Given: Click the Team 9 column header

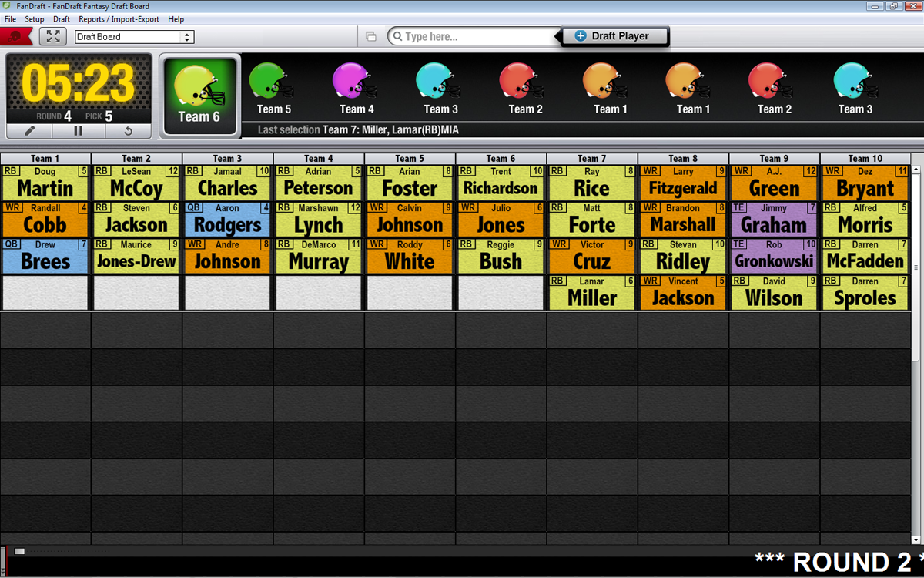Looking at the screenshot, I should [x=775, y=158].
